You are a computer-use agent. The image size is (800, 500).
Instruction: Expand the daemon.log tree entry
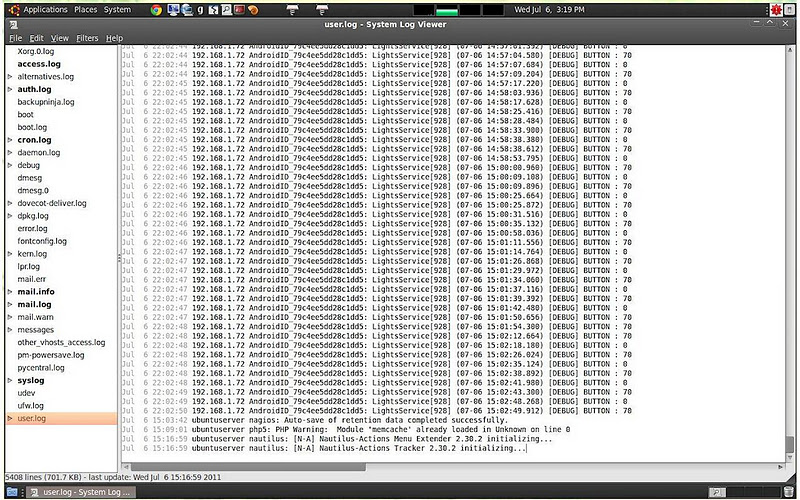tap(10, 153)
